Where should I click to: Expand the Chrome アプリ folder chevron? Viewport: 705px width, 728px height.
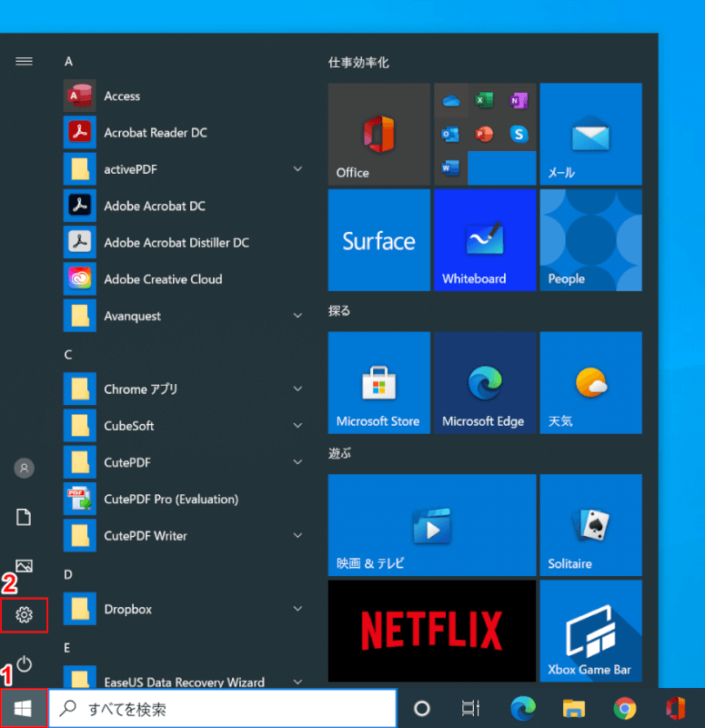(298, 389)
